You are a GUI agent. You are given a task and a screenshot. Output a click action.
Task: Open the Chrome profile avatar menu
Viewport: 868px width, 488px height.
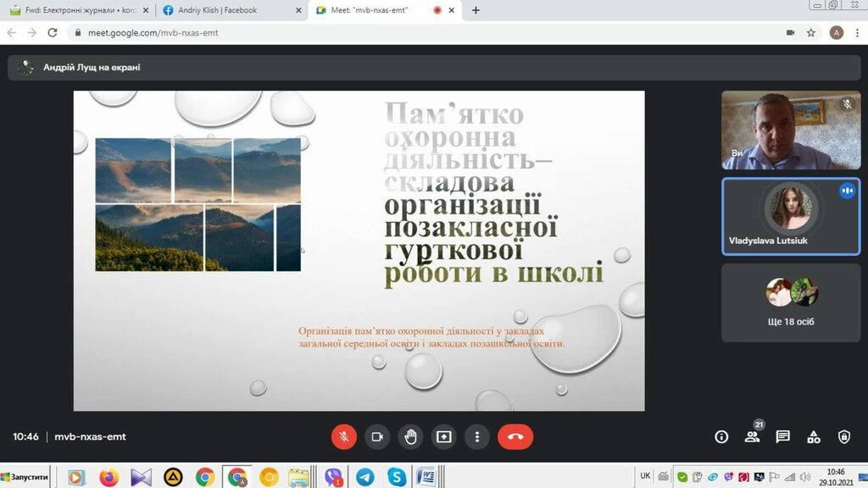[837, 32]
